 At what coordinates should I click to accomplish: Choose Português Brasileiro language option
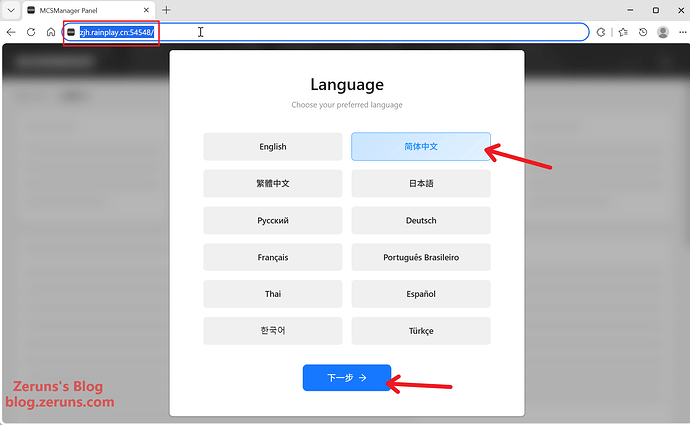click(421, 257)
